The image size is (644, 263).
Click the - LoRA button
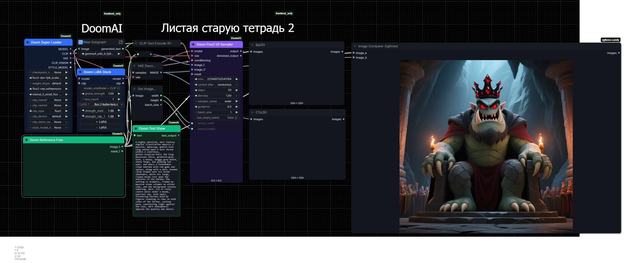click(101, 128)
